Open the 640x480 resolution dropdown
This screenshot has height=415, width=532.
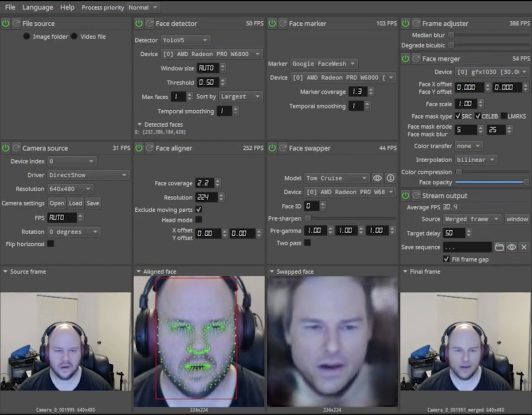70,189
